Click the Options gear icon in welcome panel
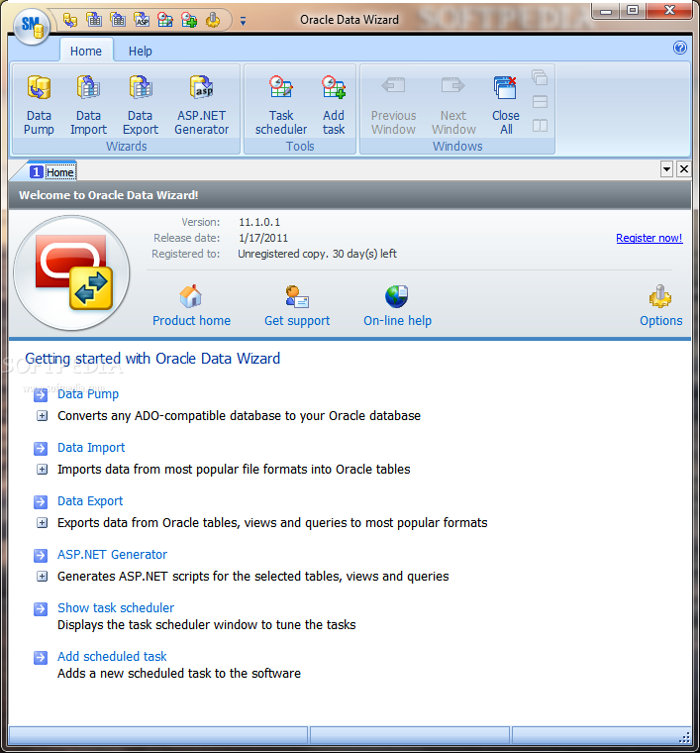Viewport: 700px width, 753px height. [x=660, y=296]
